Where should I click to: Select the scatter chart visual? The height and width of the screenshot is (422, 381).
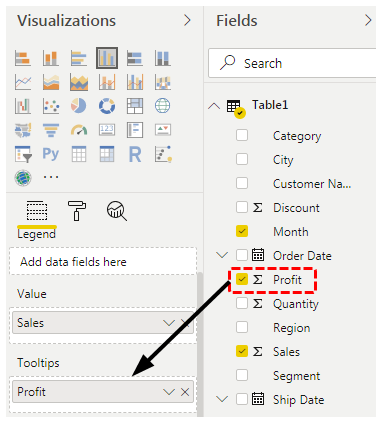pyautogui.click(x=51, y=106)
